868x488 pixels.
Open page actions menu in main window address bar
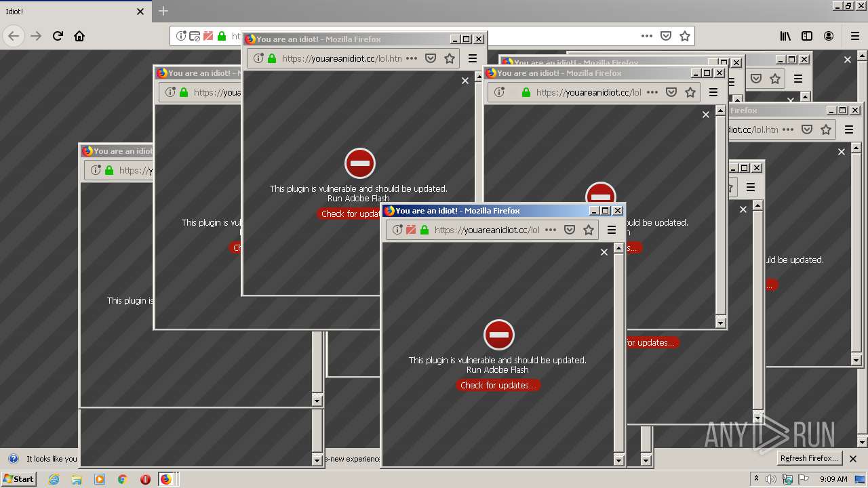coord(647,36)
